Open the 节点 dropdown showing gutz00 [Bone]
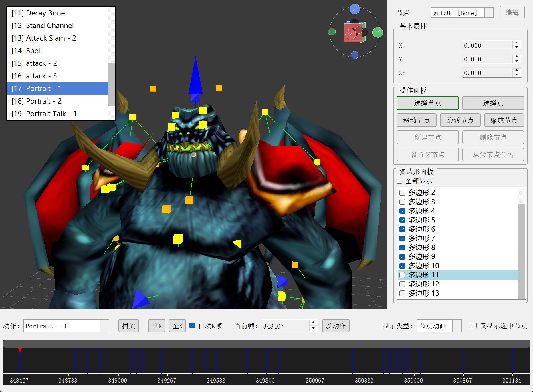The image size is (533, 392). coord(462,13)
